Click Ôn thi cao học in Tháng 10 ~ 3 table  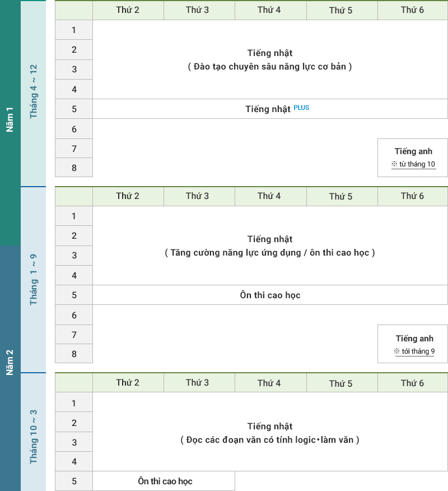pyautogui.click(x=165, y=481)
